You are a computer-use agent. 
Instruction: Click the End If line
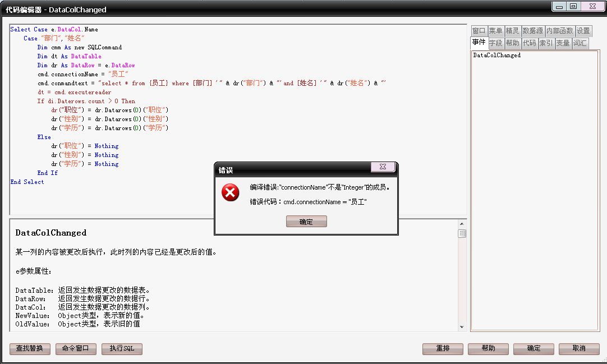(48, 173)
